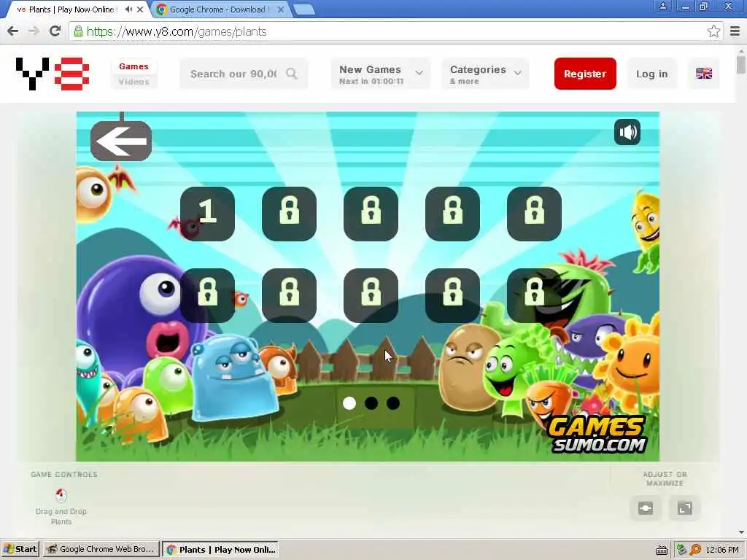Bookmark the page with star icon
The height and width of the screenshot is (560, 747).
point(713,31)
